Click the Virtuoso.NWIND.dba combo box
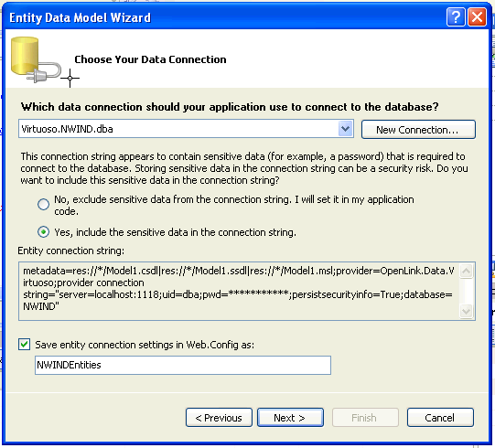 (186, 129)
